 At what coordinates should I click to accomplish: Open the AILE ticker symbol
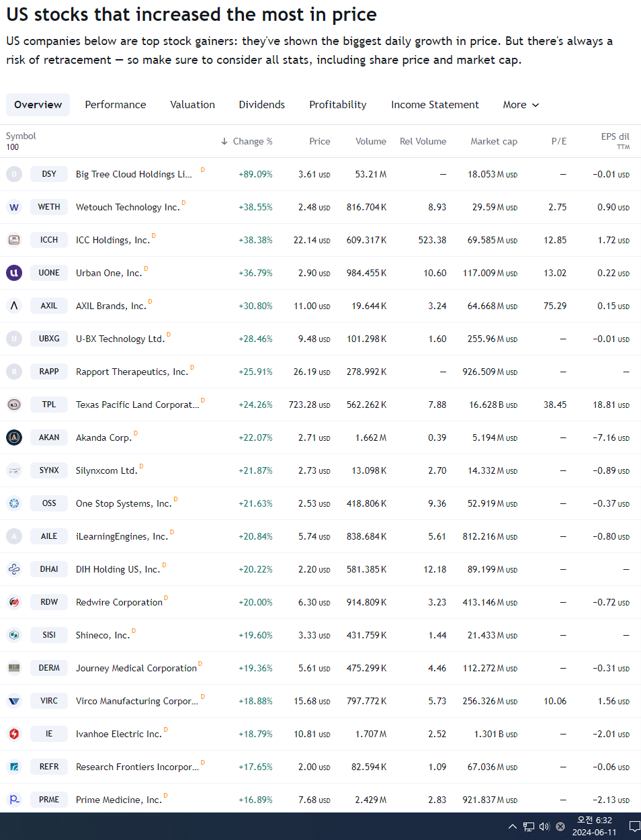coord(49,536)
